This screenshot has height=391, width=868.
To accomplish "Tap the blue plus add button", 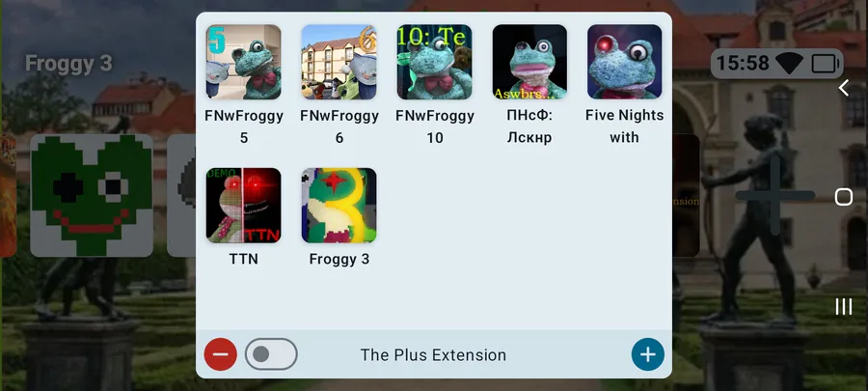I will (x=648, y=354).
